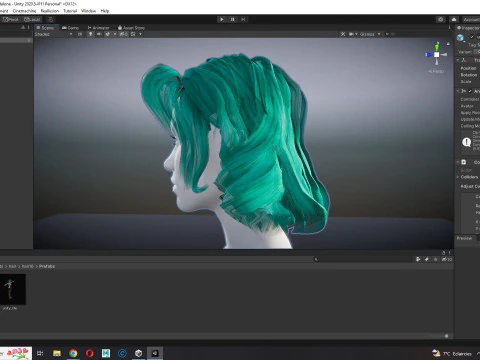Switch to the Game tab
The width and height of the screenshot is (480, 360).
[71, 28]
